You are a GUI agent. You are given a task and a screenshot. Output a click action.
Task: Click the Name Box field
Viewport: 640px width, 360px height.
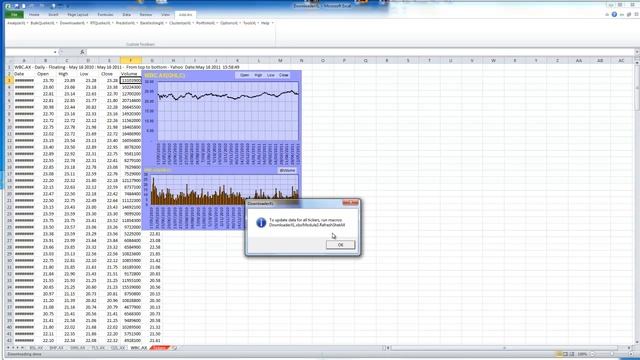click(29, 52)
